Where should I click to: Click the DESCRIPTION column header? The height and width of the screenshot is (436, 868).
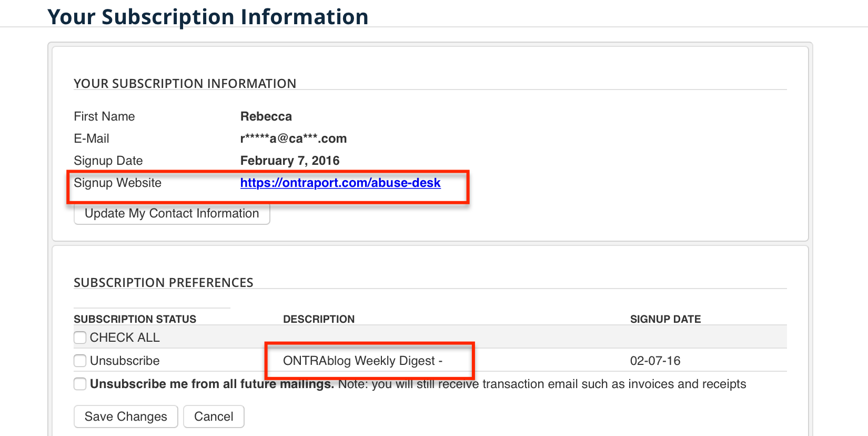(x=319, y=319)
